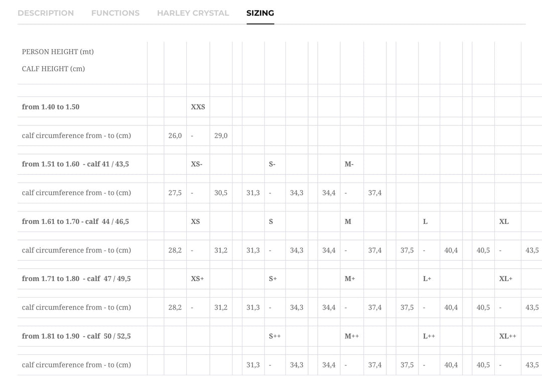The height and width of the screenshot is (392, 542).
Task: Click the XL size label
Action: [x=504, y=221]
